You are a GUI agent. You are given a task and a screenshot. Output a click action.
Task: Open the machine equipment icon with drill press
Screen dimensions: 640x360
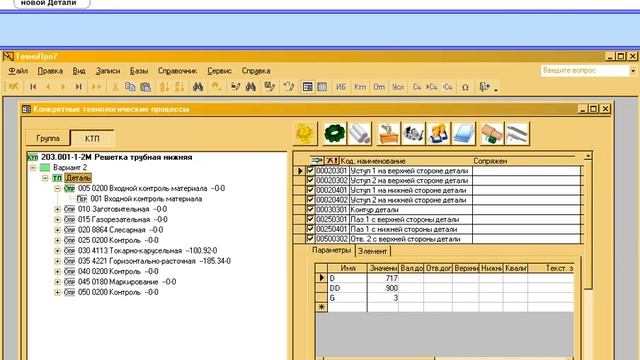tap(388, 133)
